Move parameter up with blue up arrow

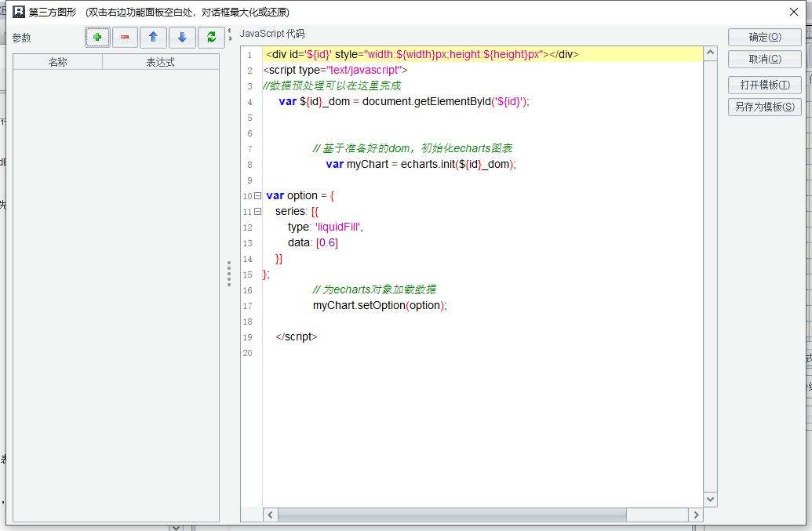153,37
